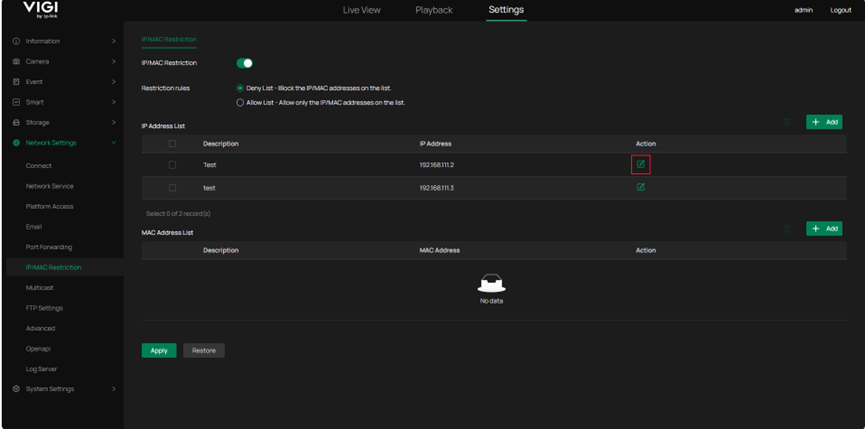Select the Allow List radio option
This screenshot has height=429, width=865.
(x=240, y=102)
